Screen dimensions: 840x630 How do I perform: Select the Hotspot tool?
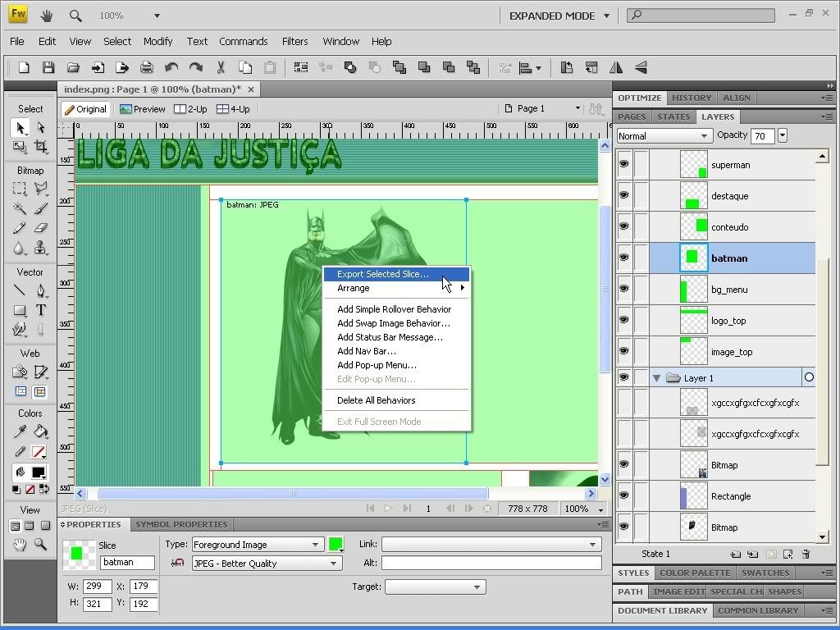[20, 372]
